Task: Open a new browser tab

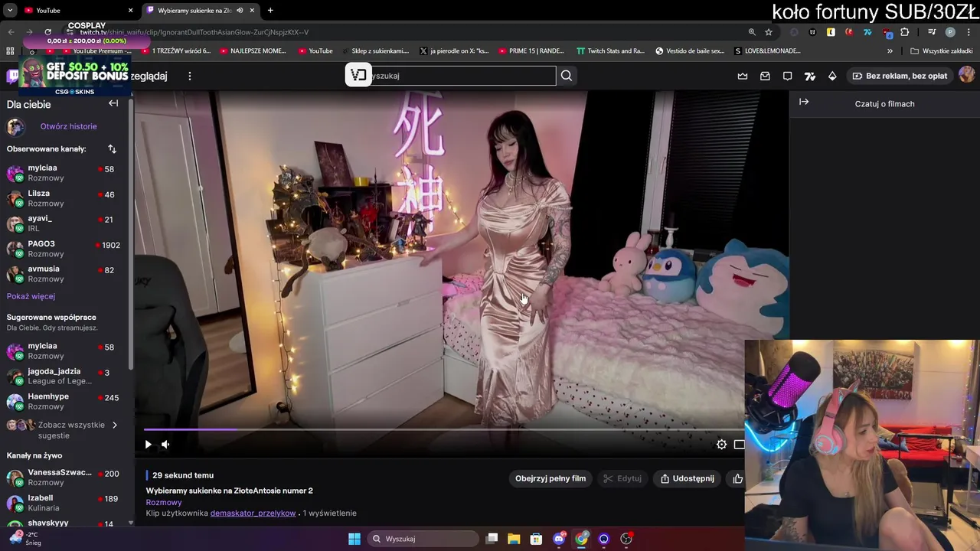Action: [x=270, y=10]
